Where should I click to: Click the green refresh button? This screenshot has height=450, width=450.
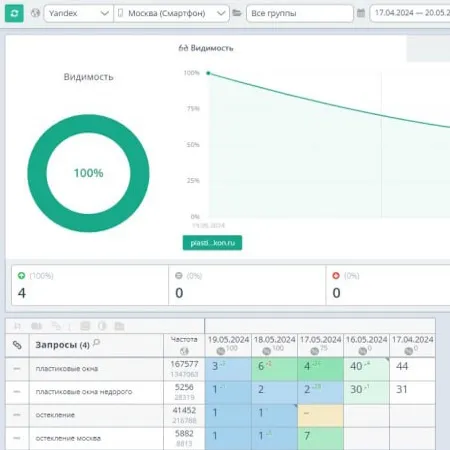(14, 13)
